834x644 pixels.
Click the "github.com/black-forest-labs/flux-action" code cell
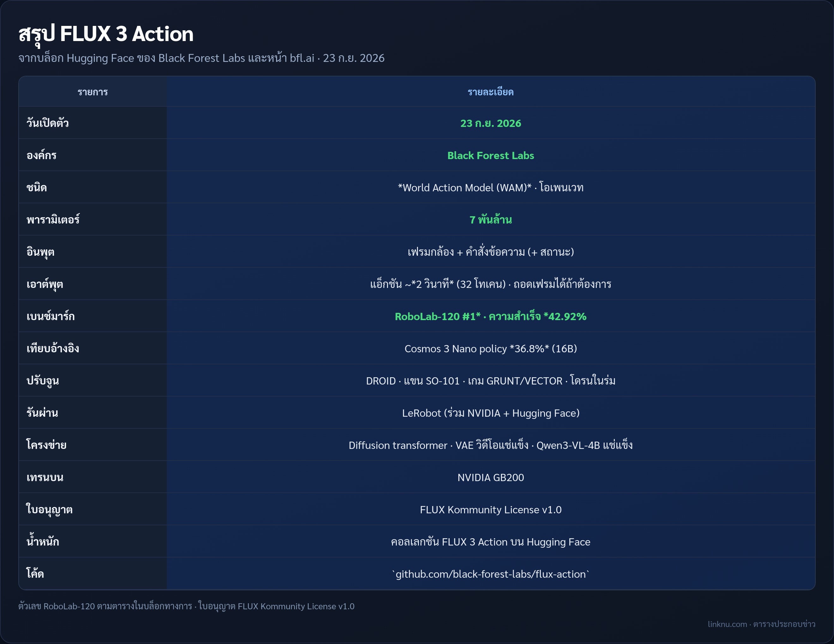point(490,574)
